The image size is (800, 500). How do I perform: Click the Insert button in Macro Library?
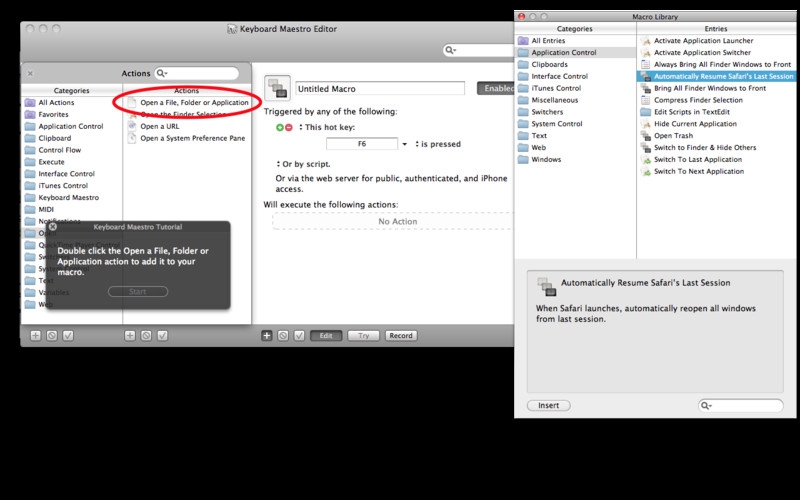(x=548, y=405)
